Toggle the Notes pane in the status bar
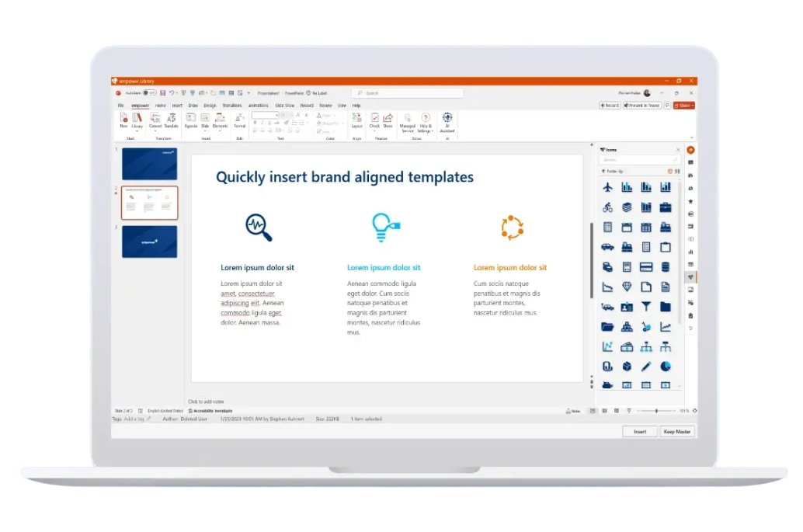This screenshot has width=803, height=532. pos(573,411)
